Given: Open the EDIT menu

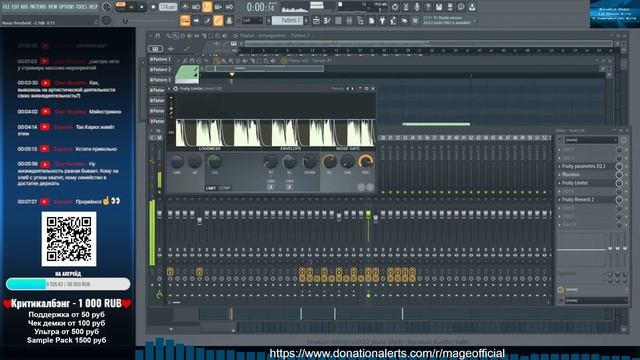Looking at the screenshot, I should 16,7.
